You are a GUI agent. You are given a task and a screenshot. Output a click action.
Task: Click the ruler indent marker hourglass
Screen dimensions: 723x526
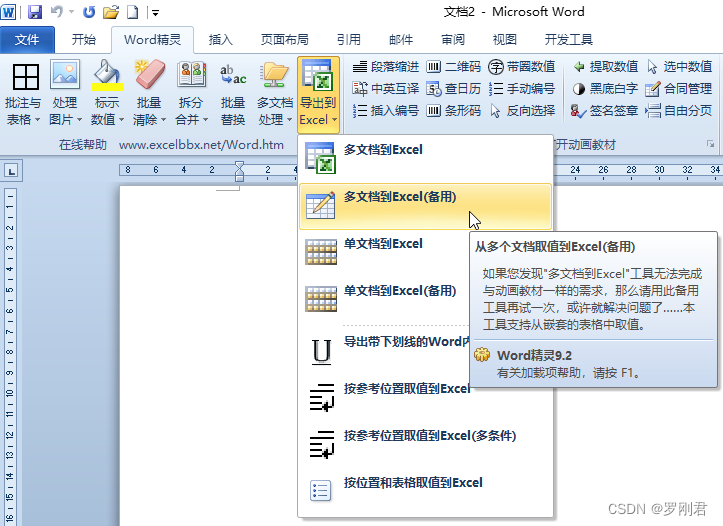click(239, 171)
